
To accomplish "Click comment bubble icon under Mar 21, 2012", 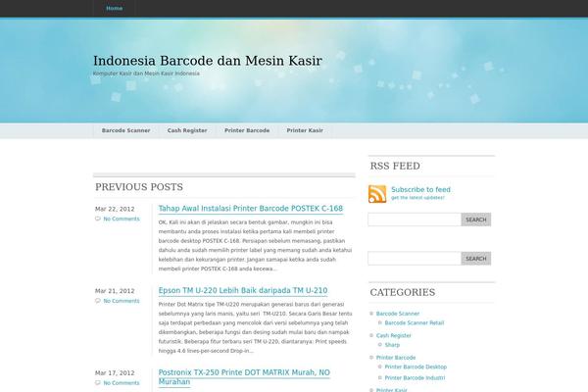I will click(x=98, y=301).
